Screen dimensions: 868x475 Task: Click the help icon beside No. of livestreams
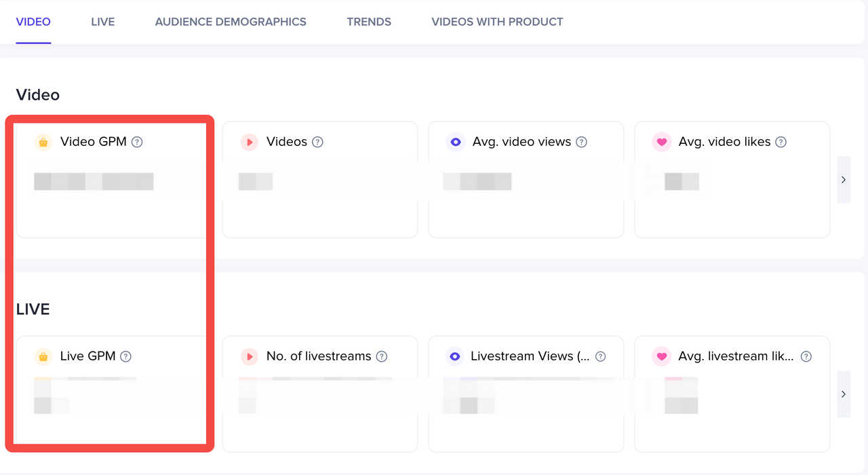point(382,357)
